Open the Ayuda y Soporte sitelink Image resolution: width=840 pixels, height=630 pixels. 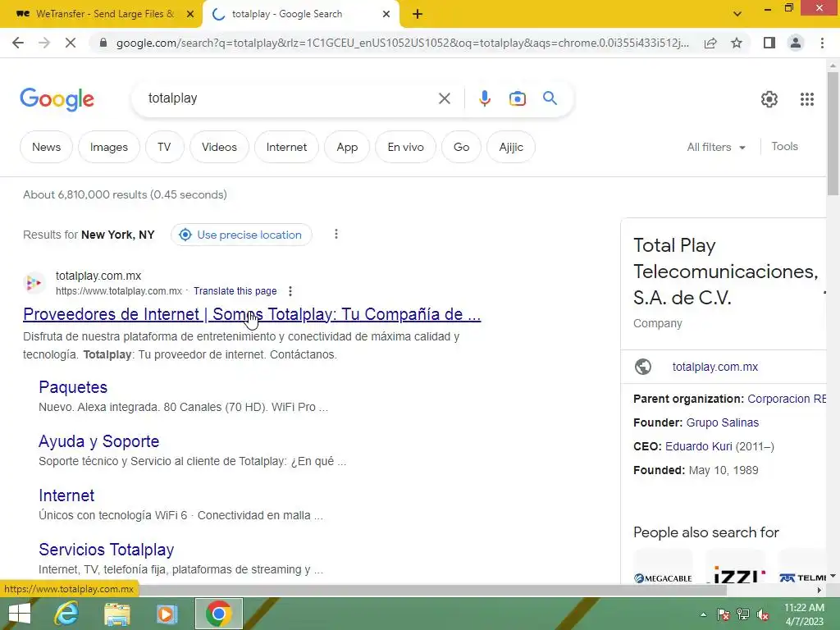pos(98,441)
